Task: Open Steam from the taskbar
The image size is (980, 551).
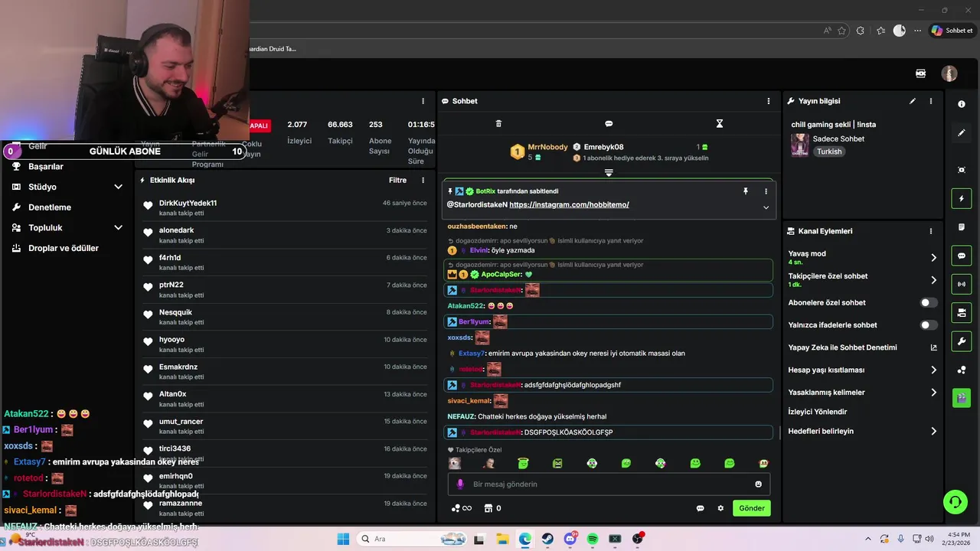Action: click(547, 539)
